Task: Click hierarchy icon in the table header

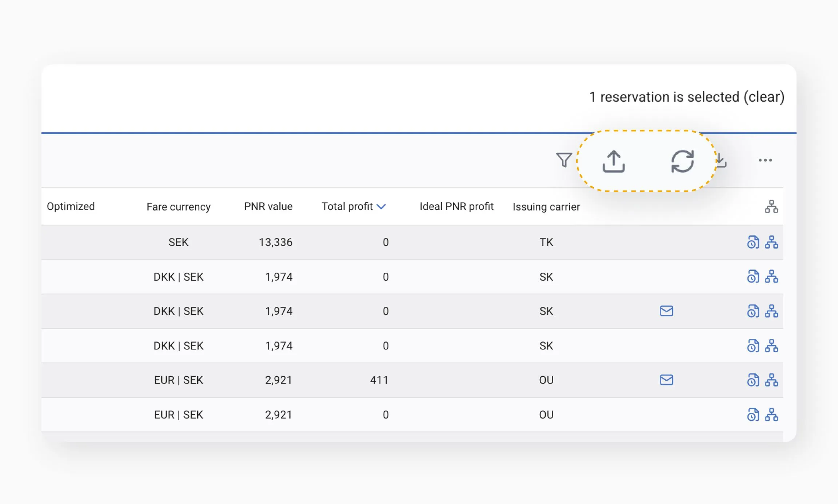Action: [x=771, y=207]
